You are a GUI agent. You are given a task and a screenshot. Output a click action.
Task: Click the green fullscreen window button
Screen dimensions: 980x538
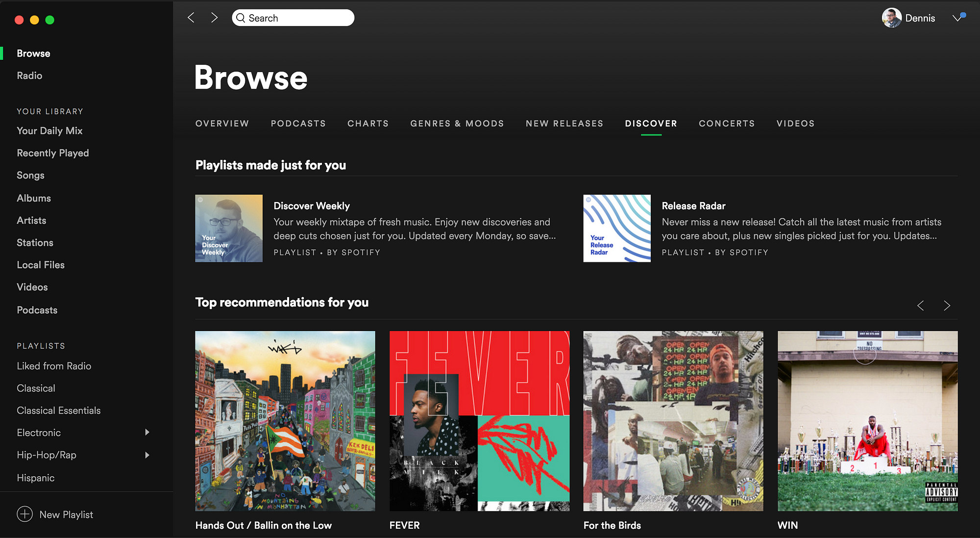(x=49, y=20)
